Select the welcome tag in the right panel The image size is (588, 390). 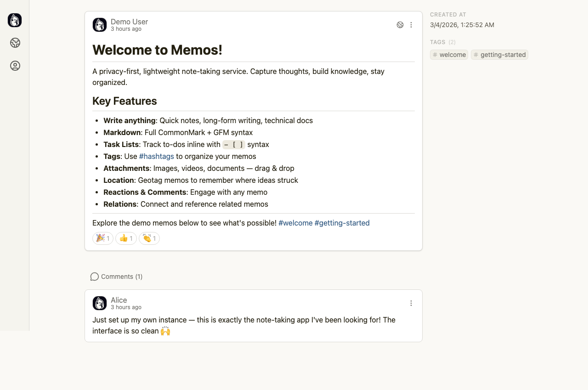pyautogui.click(x=452, y=55)
